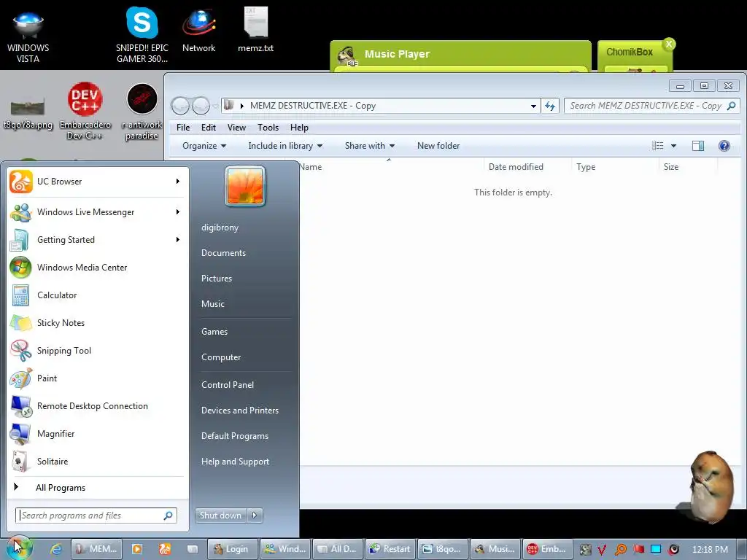Close the ChomikBox widget
Viewport: 747px width, 560px height.
pyautogui.click(x=669, y=44)
